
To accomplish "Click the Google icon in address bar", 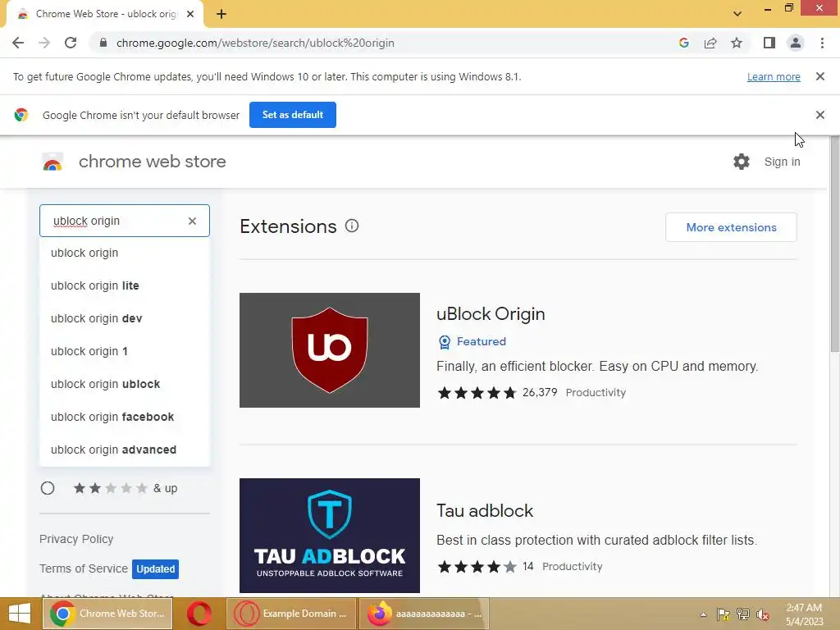I will click(683, 43).
